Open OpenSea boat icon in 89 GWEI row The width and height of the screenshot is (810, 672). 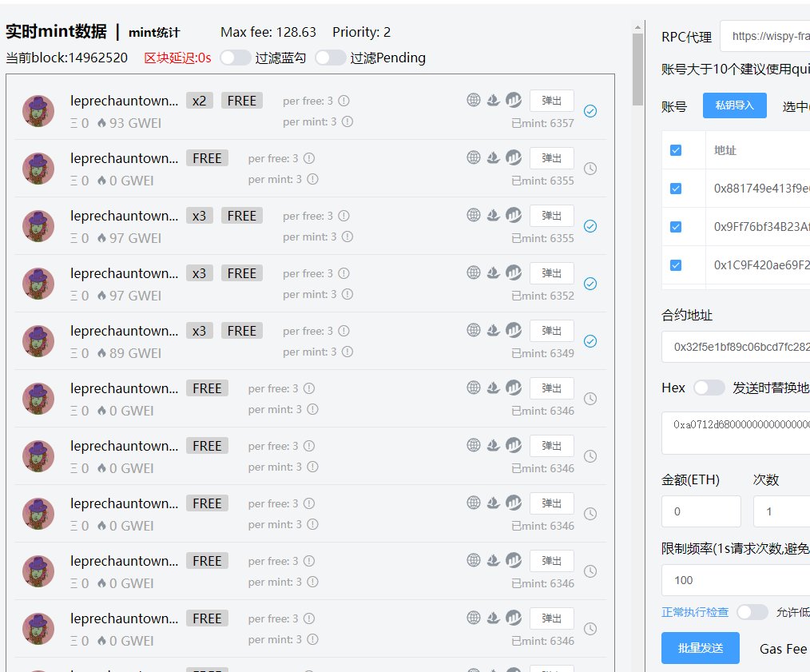point(494,330)
